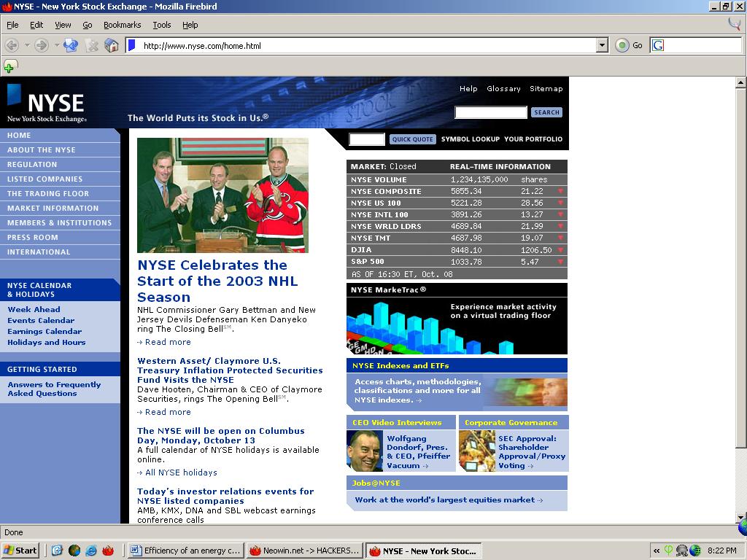This screenshot has width=747, height=560.
Task: Open the Glossary header link
Action: (x=503, y=88)
